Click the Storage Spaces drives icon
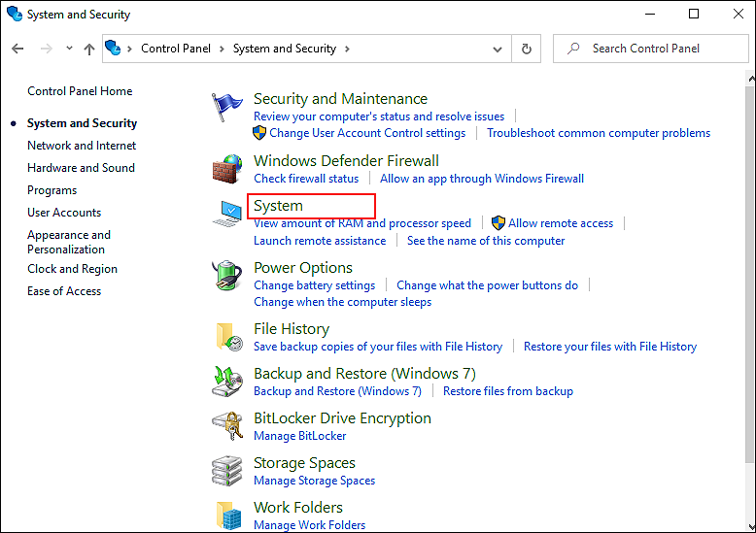 coord(227,471)
